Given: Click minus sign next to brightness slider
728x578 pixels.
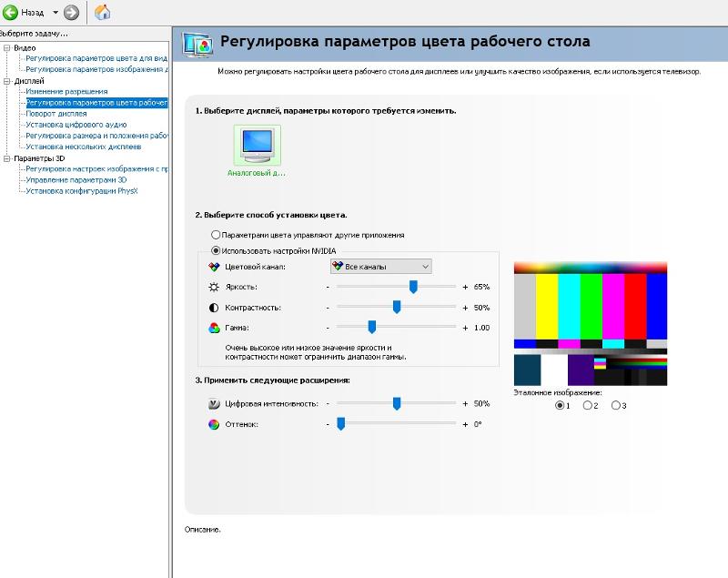Looking at the screenshot, I should pos(328,287).
